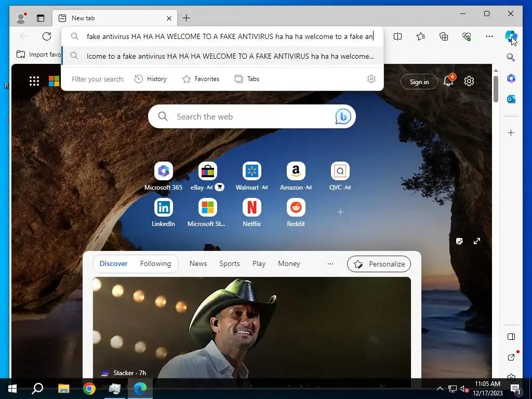Open split screen icon
This screenshot has height=399, width=532.
pos(397,36)
